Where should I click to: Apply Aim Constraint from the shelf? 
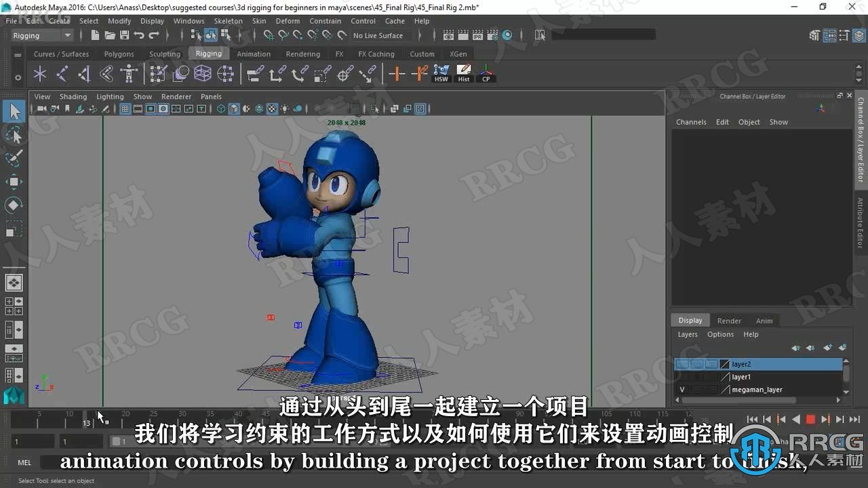pos(345,73)
